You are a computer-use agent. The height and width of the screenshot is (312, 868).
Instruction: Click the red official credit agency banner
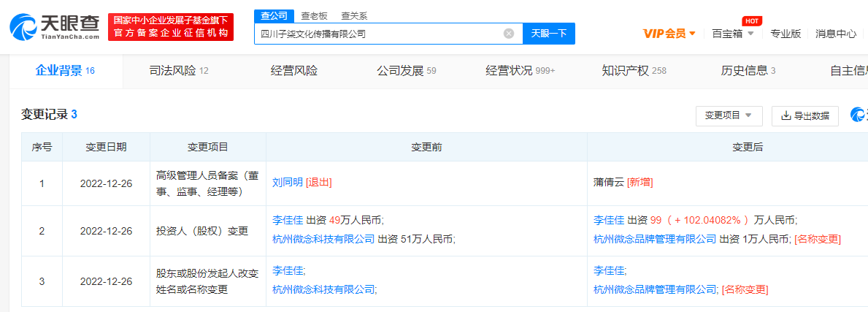[x=171, y=26]
